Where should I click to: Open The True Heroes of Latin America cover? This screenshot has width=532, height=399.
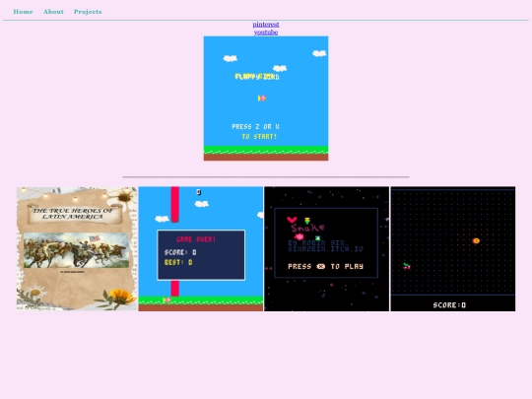[x=77, y=248]
